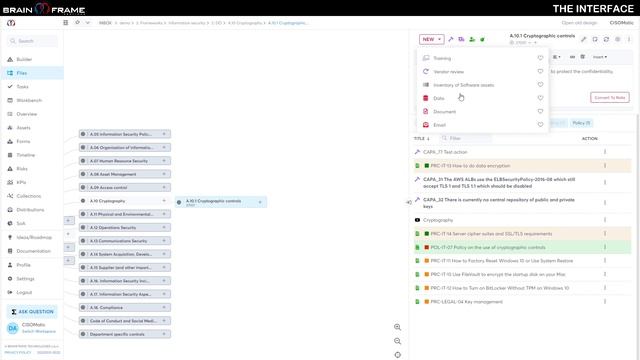Image resolution: width=640 pixels, height=360 pixels.
Task: Toggle favorite heart for Inventory of Software assets
Action: 540,84
